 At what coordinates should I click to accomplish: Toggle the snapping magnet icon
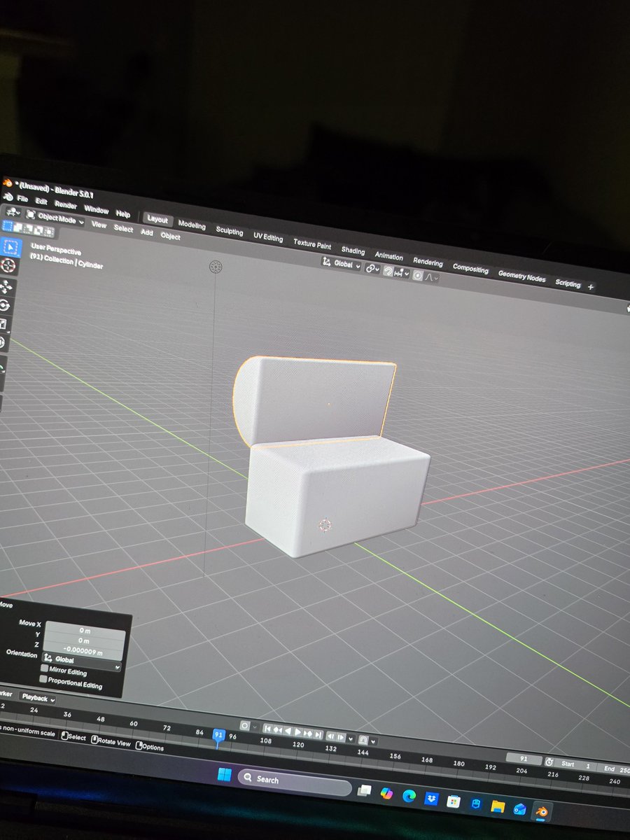[388, 271]
